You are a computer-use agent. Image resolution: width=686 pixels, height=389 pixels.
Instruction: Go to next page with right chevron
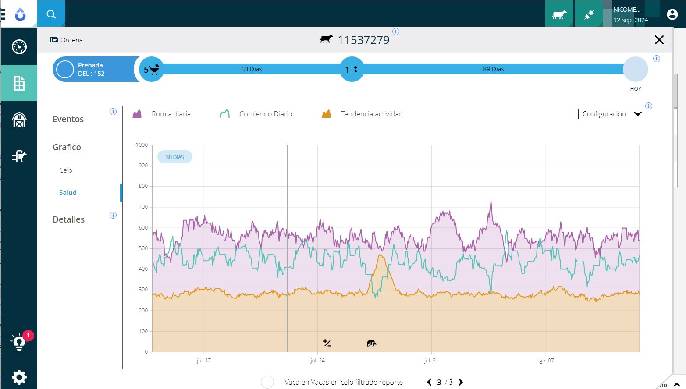[460, 382]
